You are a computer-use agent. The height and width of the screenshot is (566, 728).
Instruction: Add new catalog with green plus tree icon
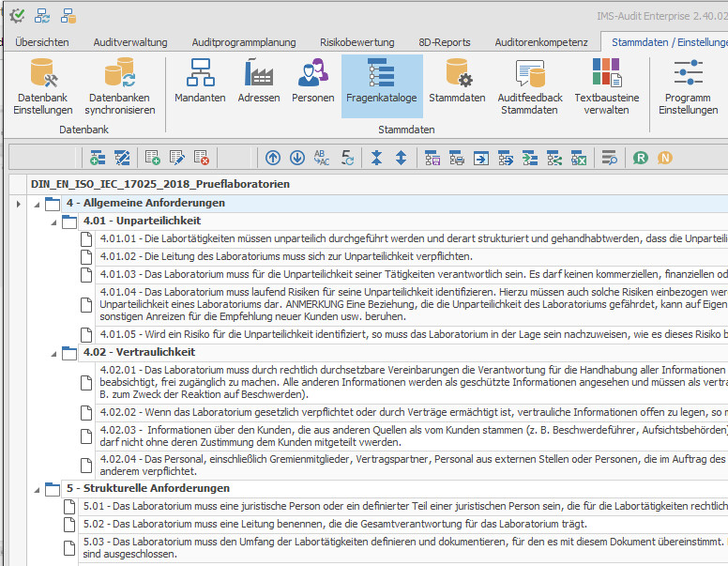(x=98, y=158)
